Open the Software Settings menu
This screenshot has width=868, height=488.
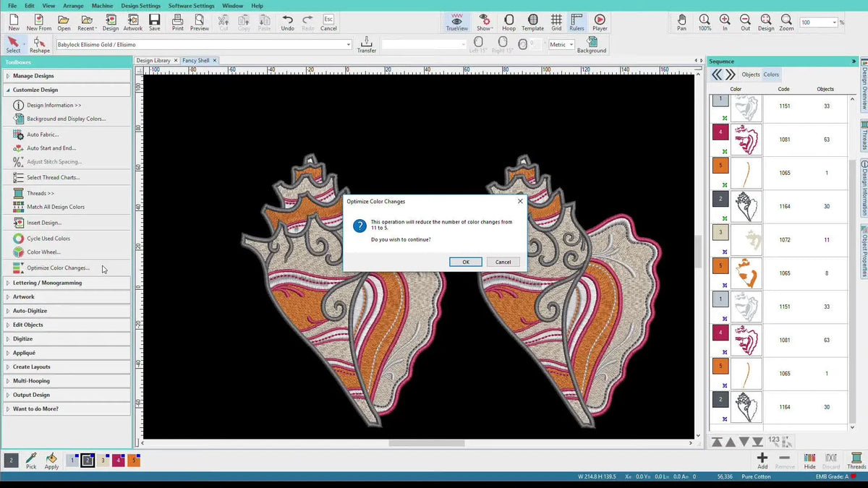(192, 6)
